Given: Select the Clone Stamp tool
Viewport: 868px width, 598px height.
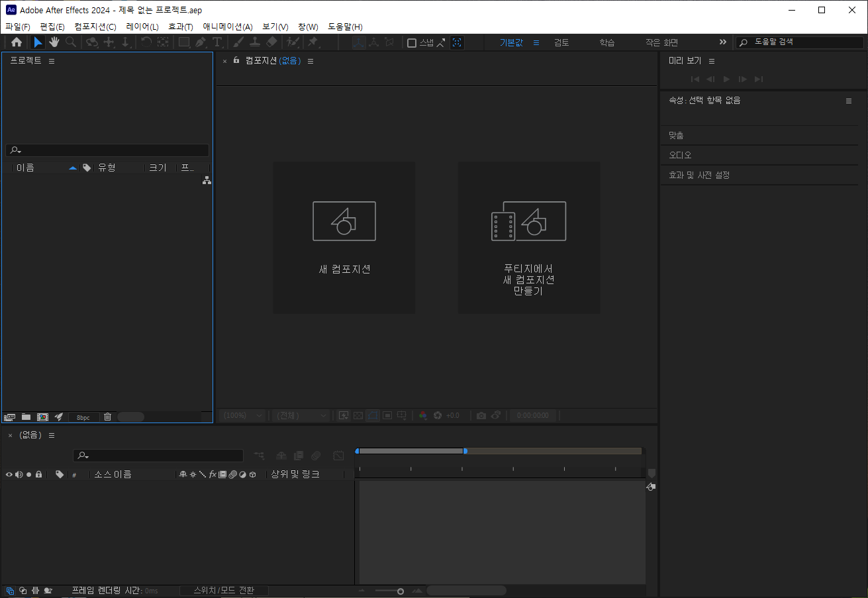Looking at the screenshot, I should click(x=255, y=42).
